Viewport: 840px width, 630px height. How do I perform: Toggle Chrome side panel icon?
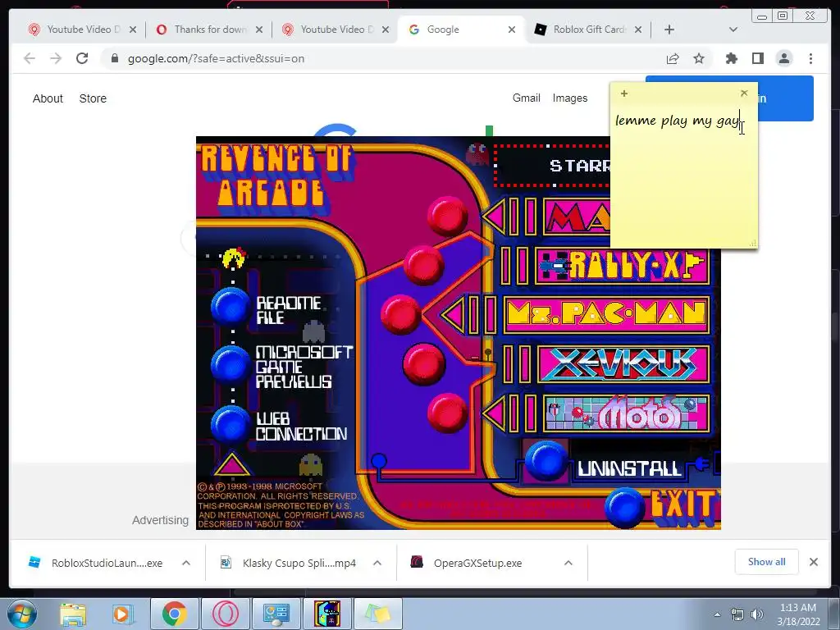click(x=757, y=58)
